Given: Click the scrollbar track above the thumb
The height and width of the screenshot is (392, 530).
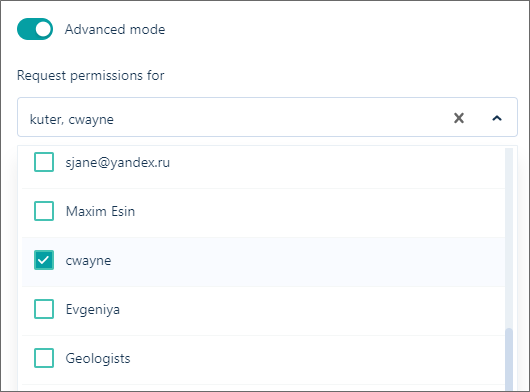Looking at the screenshot, I should pyautogui.click(x=509, y=237).
